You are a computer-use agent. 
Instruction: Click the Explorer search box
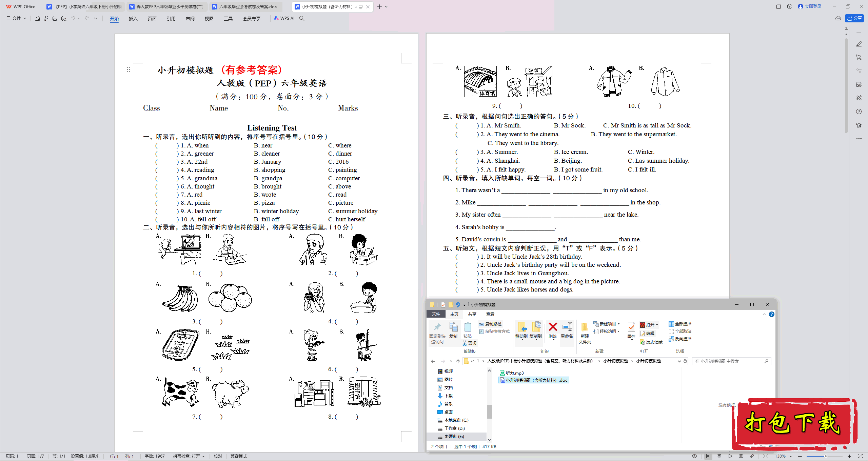[x=731, y=361]
